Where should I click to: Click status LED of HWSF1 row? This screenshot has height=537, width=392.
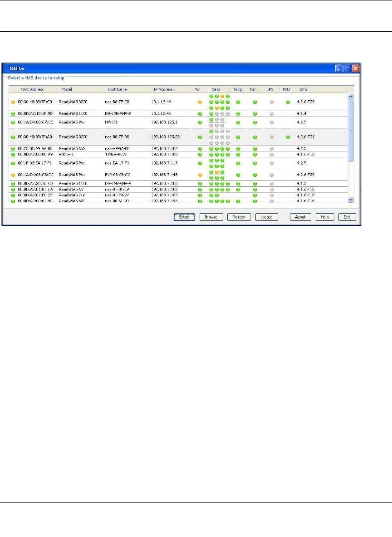click(x=13, y=122)
